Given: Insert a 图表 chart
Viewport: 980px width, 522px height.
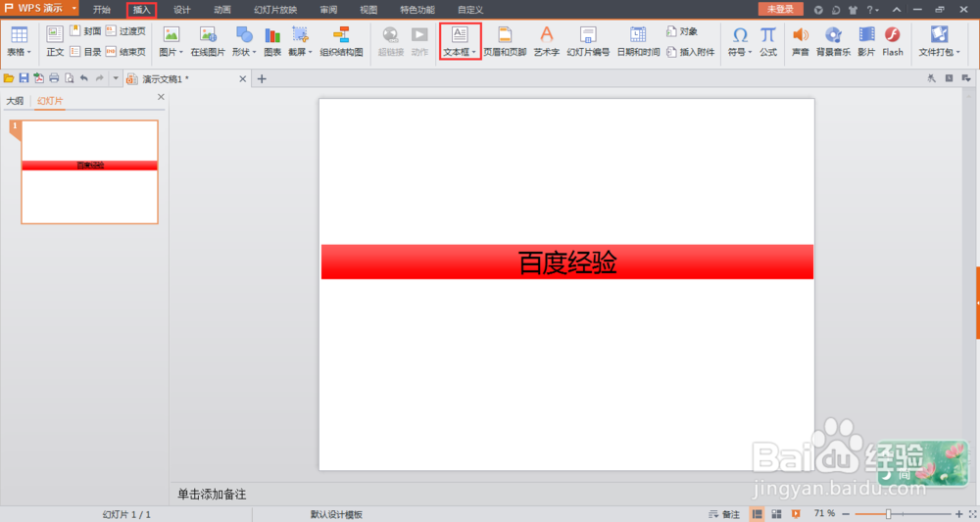Looking at the screenshot, I should coord(272,42).
